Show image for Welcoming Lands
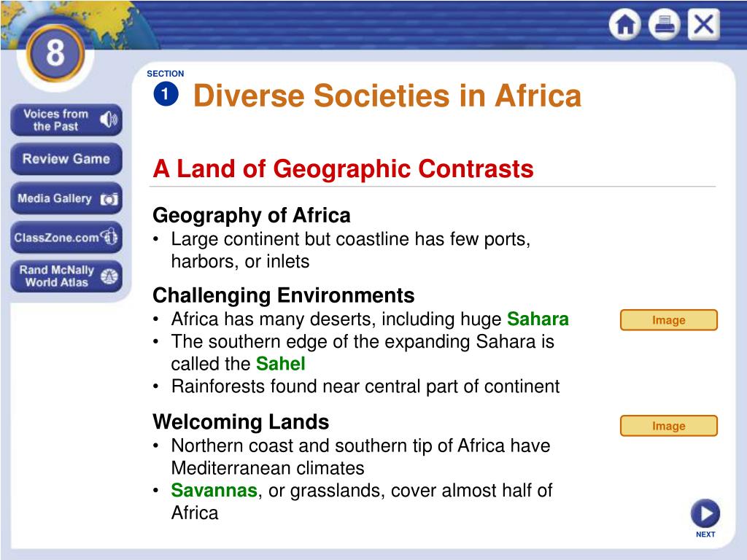The image size is (747, 560). (x=668, y=426)
